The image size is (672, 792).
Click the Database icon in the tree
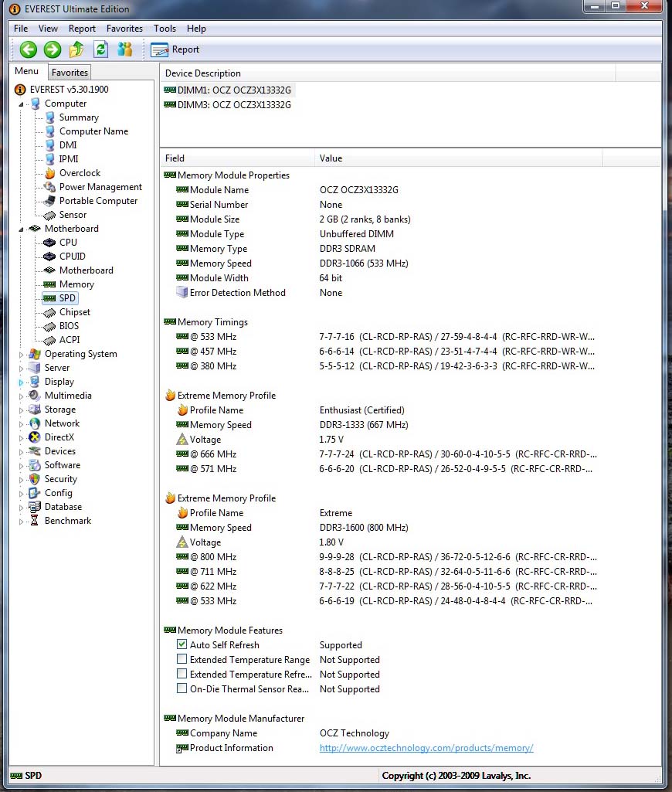click(x=34, y=507)
